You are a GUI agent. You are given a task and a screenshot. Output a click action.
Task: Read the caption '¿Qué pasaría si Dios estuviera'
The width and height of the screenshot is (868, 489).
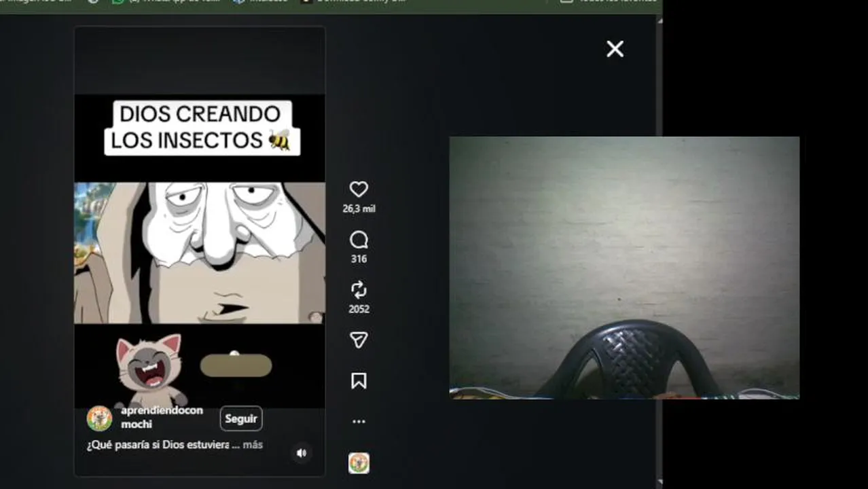(x=159, y=445)
